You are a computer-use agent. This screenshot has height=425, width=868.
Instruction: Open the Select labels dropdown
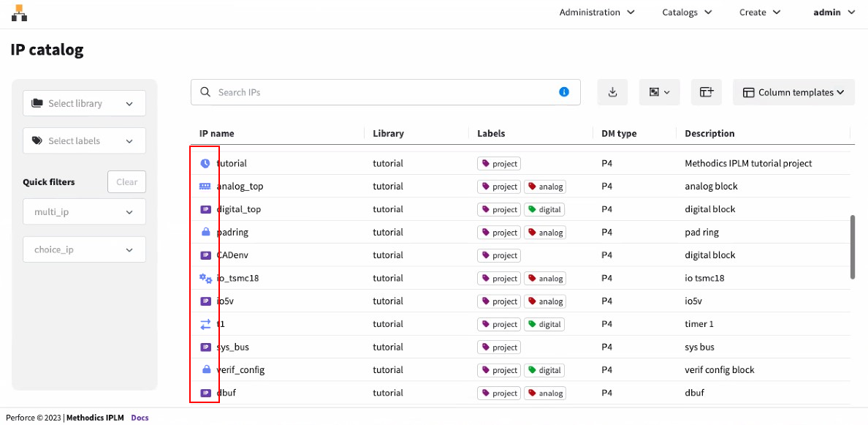point(84,141)
